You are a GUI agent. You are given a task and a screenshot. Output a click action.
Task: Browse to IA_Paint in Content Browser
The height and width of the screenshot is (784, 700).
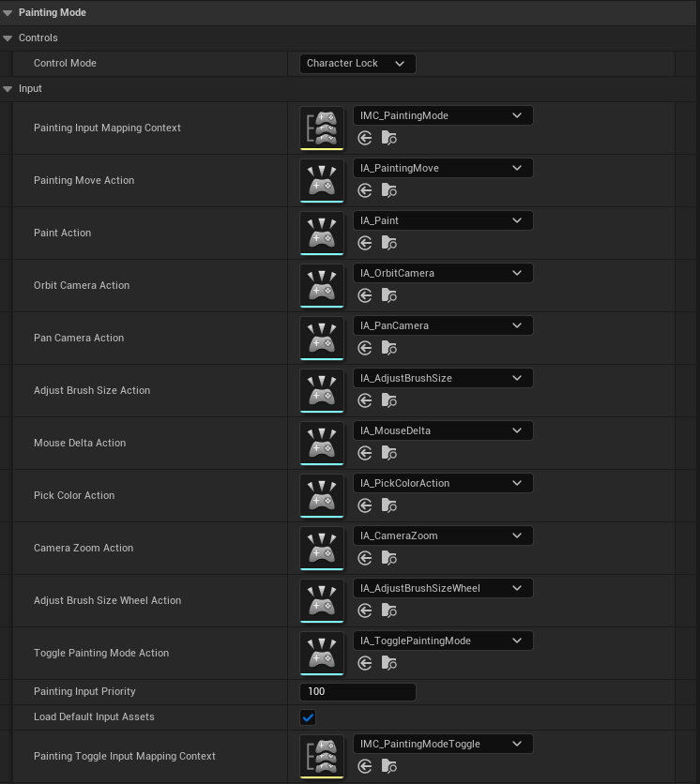coord(388,243)
